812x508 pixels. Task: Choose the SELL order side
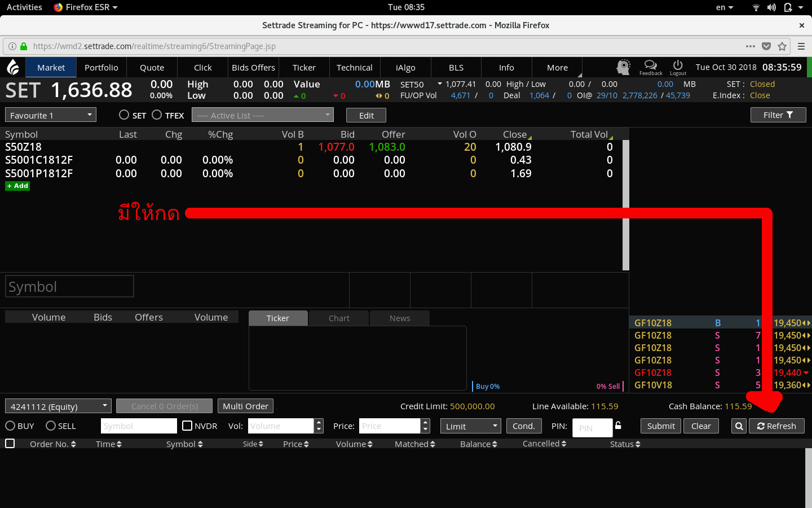click(51, 426)
